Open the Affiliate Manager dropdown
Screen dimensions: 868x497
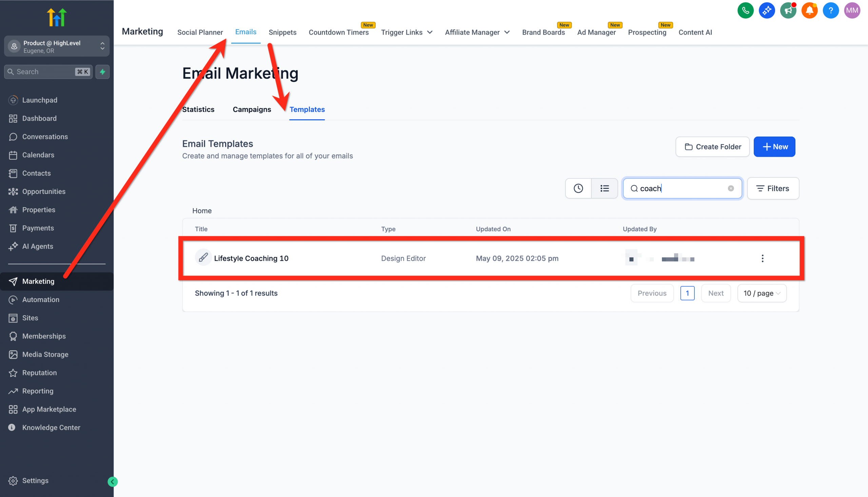click(477, 32)
